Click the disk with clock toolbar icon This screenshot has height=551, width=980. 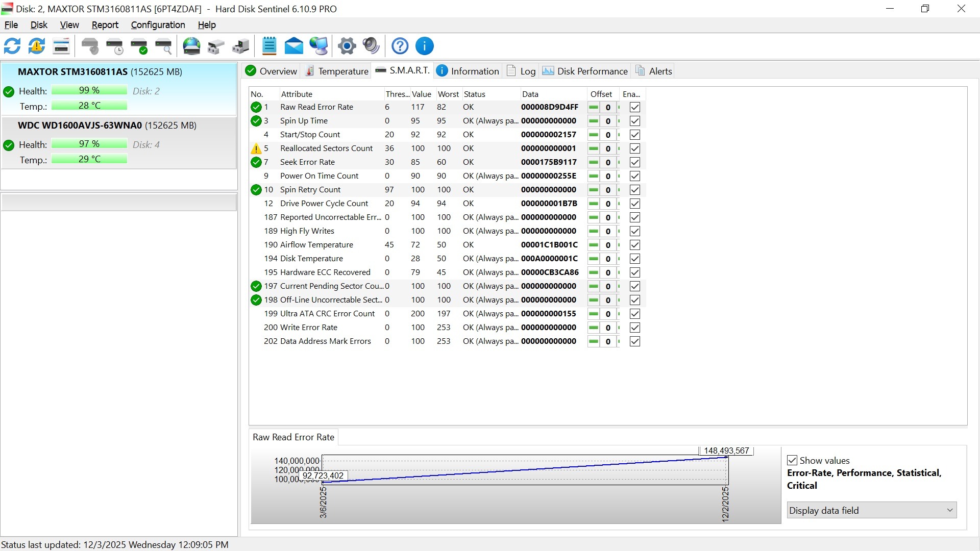(x=115, y=46)
